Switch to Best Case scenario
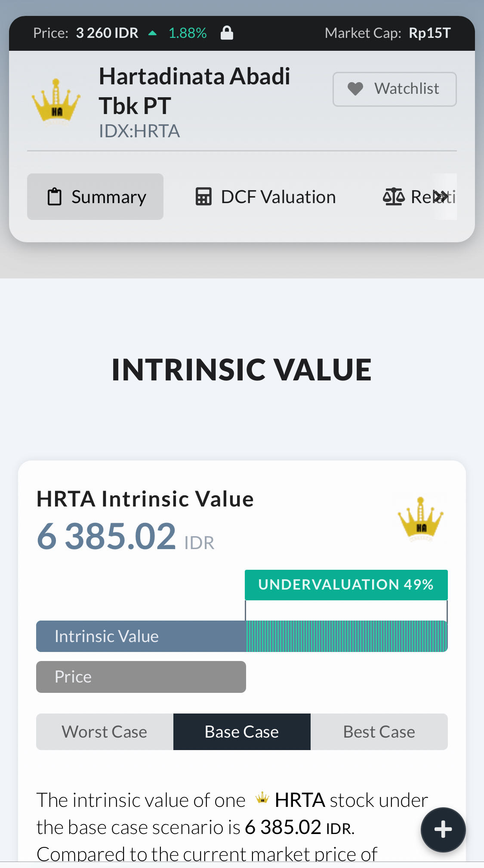This screenshot has height=868, width=484. pyautogui.click(x=379, y=732)
